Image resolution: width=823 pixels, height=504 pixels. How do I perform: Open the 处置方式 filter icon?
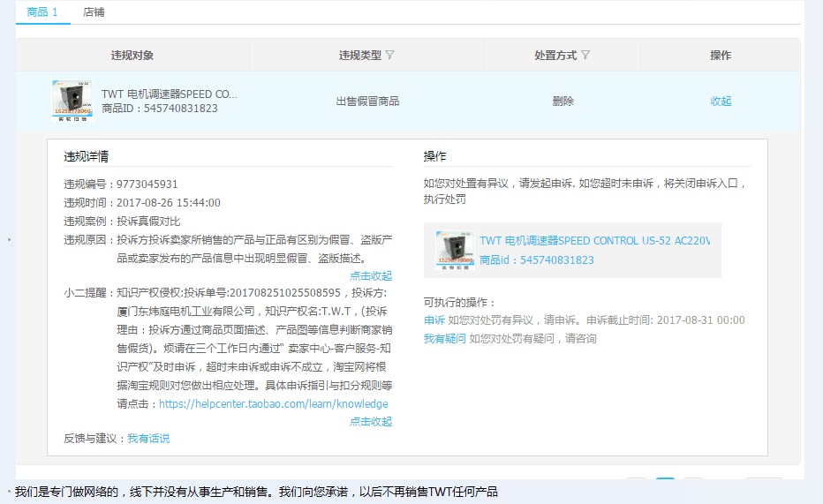(585, 55)
